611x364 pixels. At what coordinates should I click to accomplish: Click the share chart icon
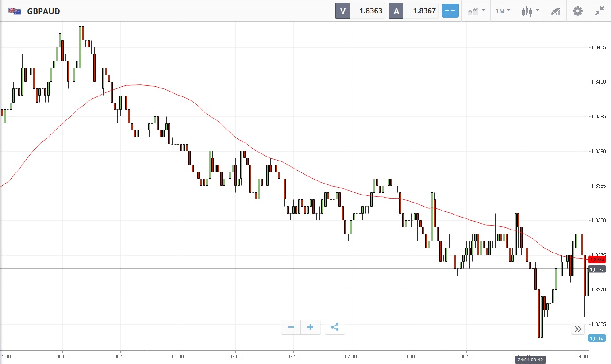pos(335,327)
